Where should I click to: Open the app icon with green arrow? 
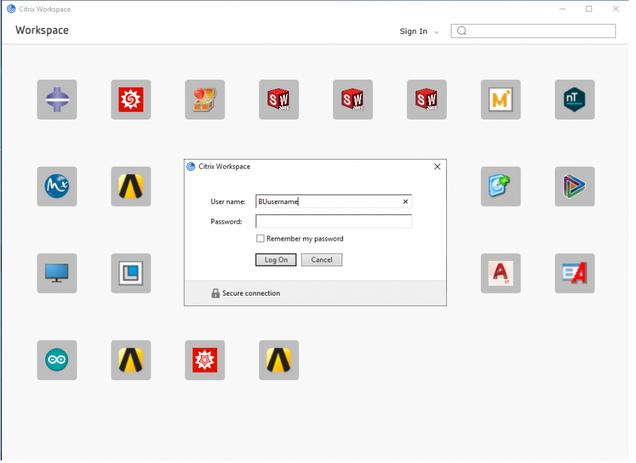click(500, 187)
